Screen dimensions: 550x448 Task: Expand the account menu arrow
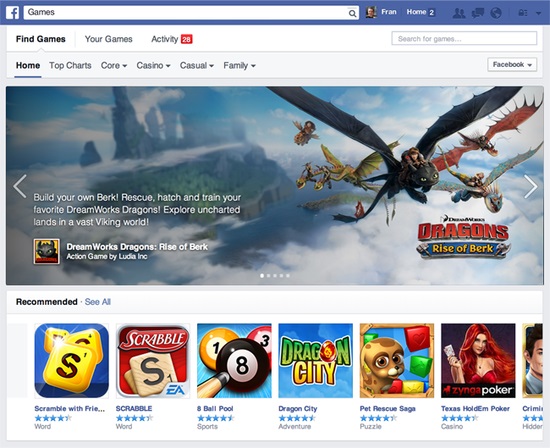point(538,13)
